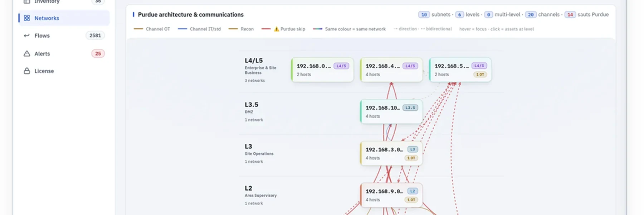Click 1 OT tag on 192.168.5 card
This screenshot has width=644, height=215.
(480, 75)
